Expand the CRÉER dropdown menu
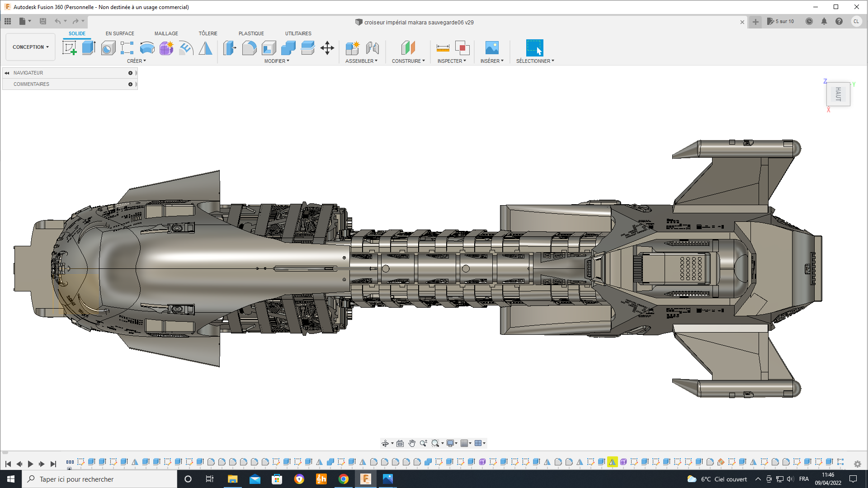 click(136, 61)
